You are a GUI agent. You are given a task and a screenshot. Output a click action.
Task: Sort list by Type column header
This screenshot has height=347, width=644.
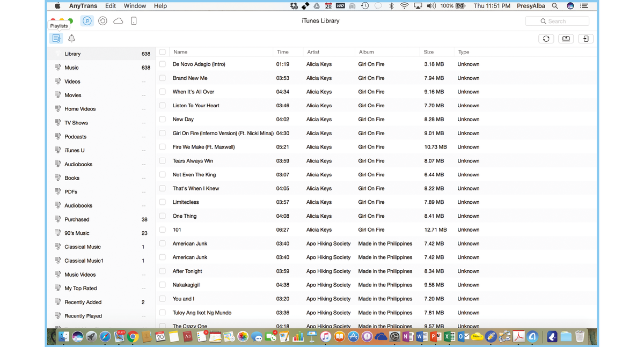pos(464,52)
